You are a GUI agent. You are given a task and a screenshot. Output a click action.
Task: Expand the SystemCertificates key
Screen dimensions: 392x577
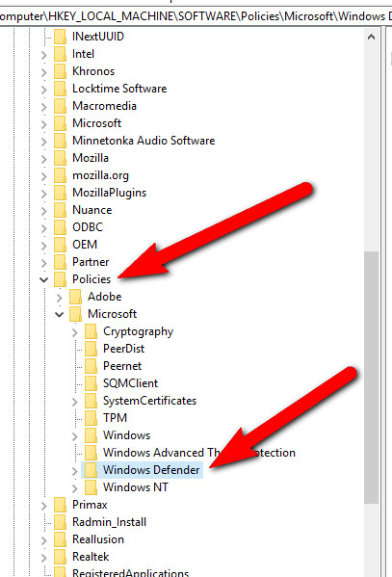pyautogui.click(x=75, y=402)
